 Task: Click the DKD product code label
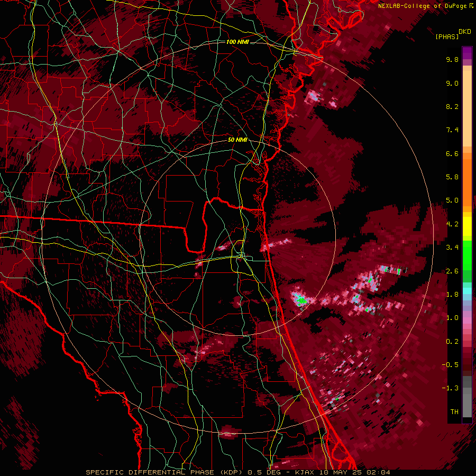pyautogui.click(x=465, y=32)
